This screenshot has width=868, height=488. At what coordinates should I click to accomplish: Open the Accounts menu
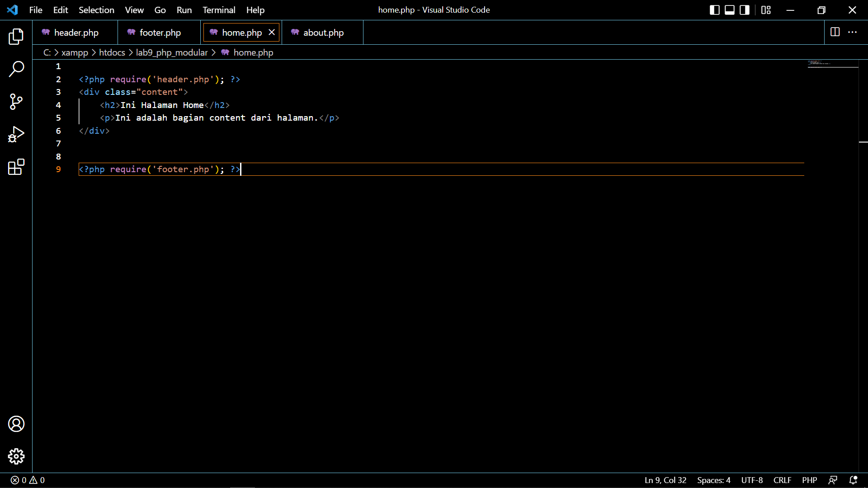16,424
